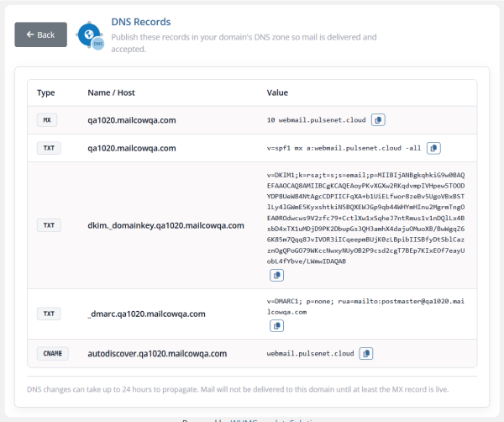The image size is (504, 422).
Task: Click the DNS propagation notice text
Action: click(238, 389)
